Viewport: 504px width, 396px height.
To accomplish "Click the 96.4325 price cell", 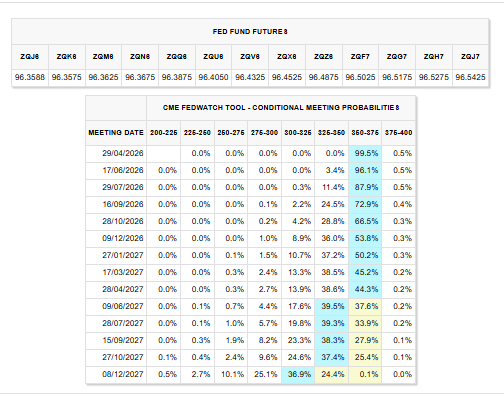I will pos(250,77).
